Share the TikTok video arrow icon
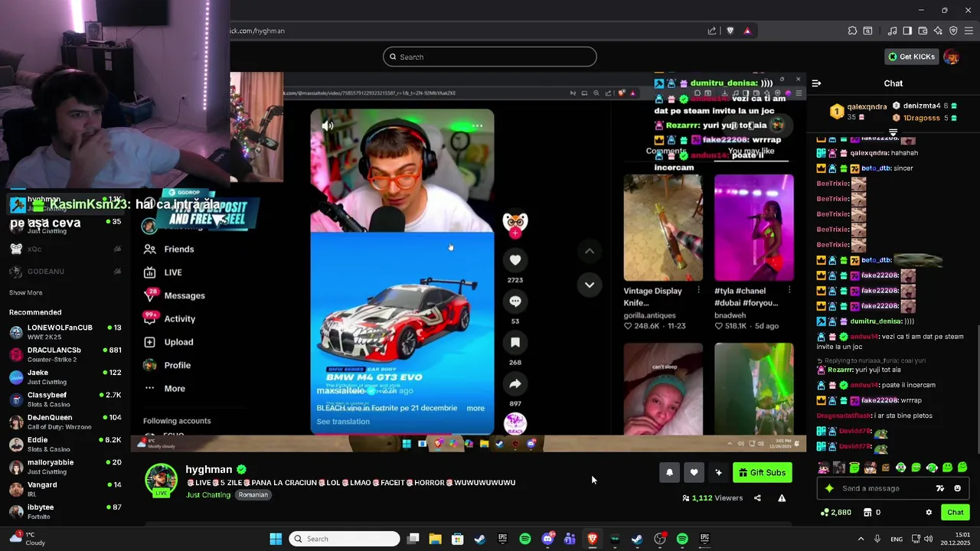Screen dimensions: 980x551 (515, 384)
